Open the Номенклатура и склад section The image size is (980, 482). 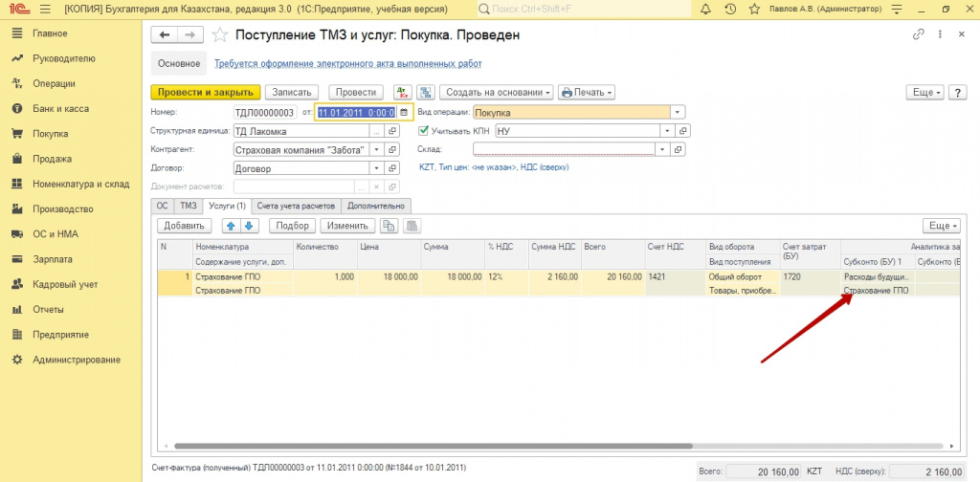click(x=80, y=184)
